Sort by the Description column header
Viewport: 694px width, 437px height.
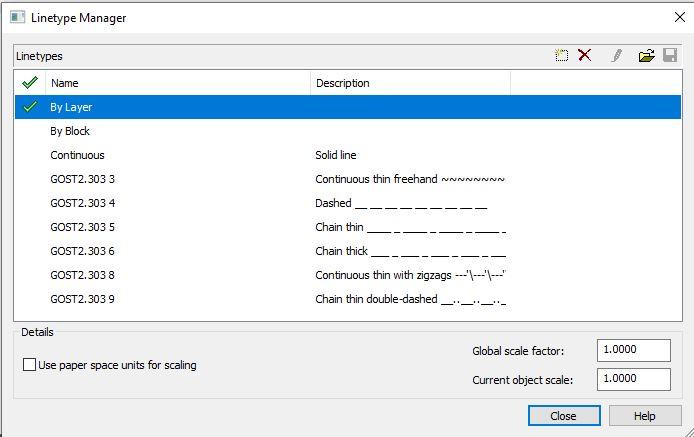click(410, 83)
